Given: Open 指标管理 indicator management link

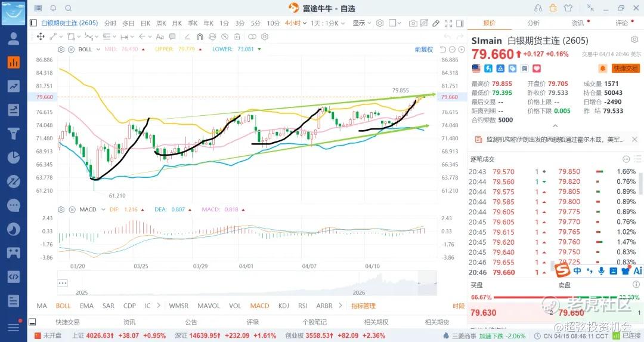Looking at the screenshot, I should pyautogui.click(x=363, y=306).
